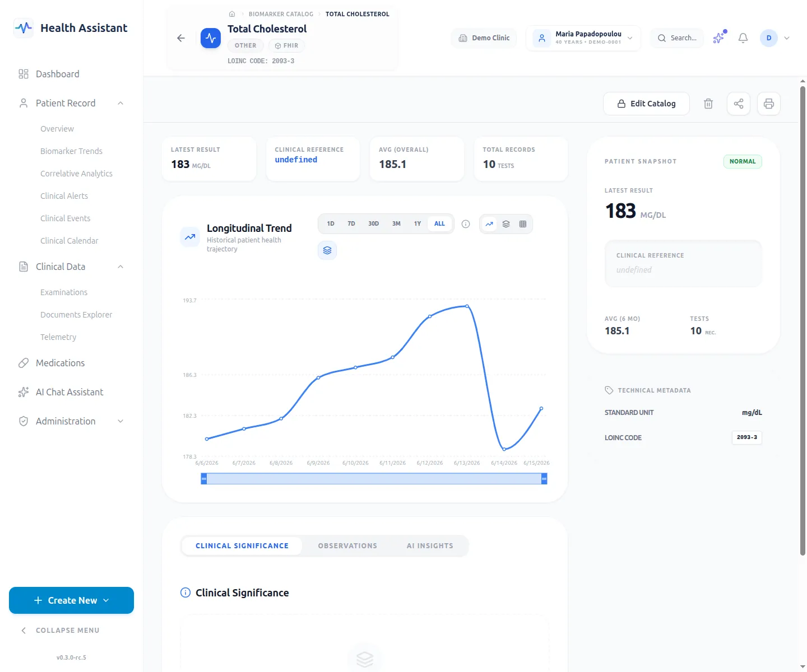Click the Edit Catalog button

(646, 104)
